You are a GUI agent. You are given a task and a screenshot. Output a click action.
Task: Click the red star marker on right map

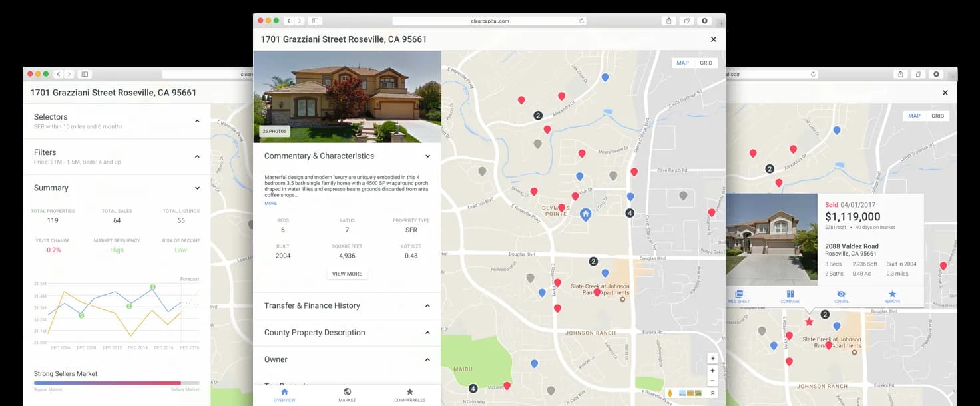tap(809, 322)
